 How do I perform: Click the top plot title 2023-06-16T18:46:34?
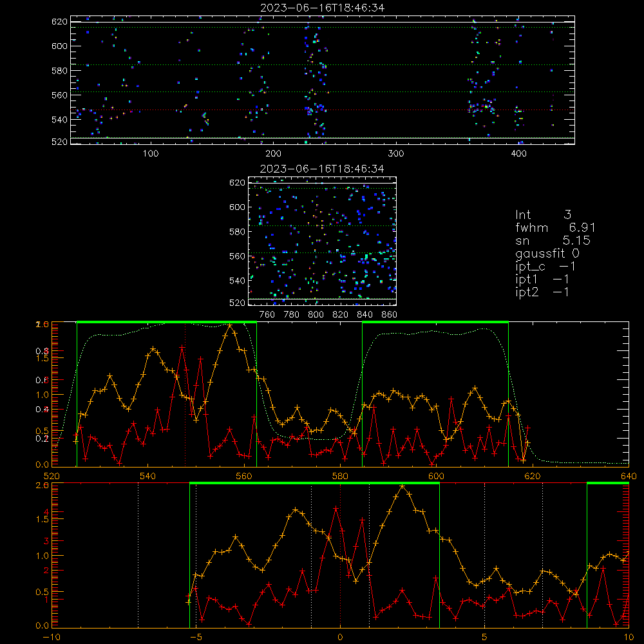tap(323, 8)
